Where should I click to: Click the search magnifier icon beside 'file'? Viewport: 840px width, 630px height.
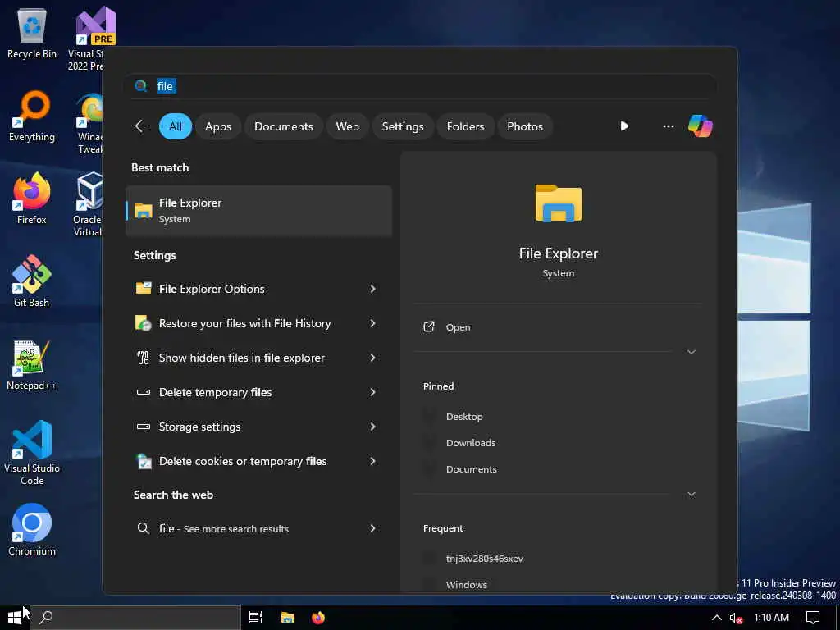coord(141,85)
